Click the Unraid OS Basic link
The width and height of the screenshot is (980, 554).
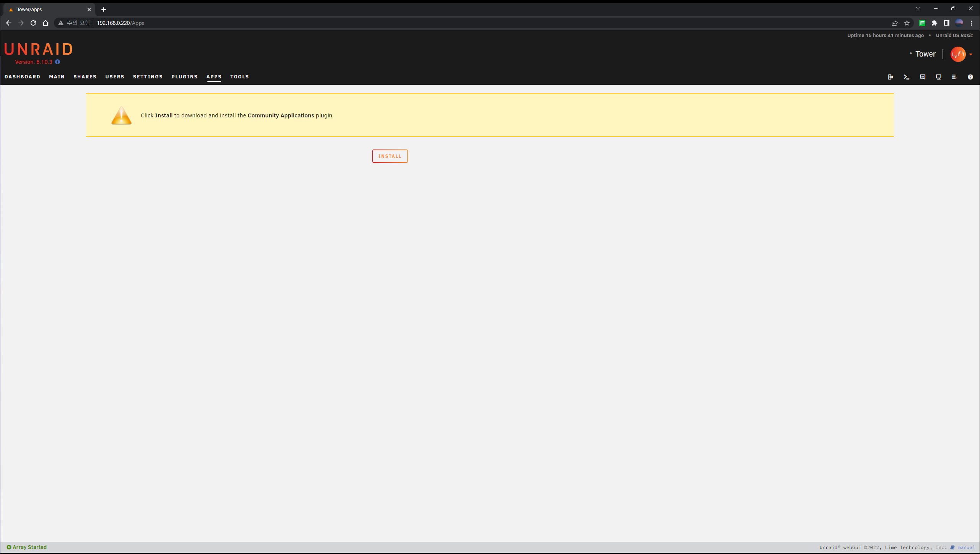tap(954, 35)
